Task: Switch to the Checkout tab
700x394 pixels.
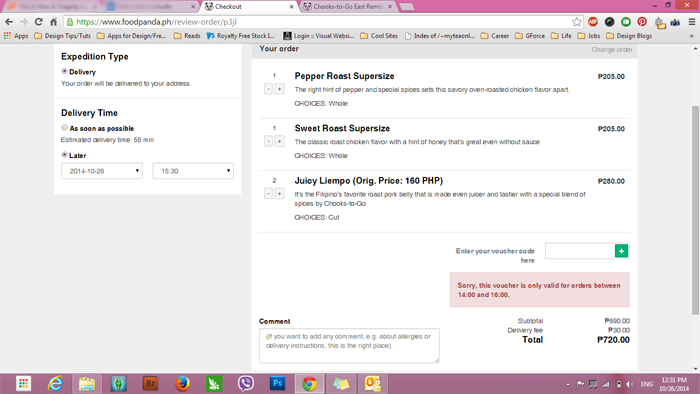Action: (249, 7)
